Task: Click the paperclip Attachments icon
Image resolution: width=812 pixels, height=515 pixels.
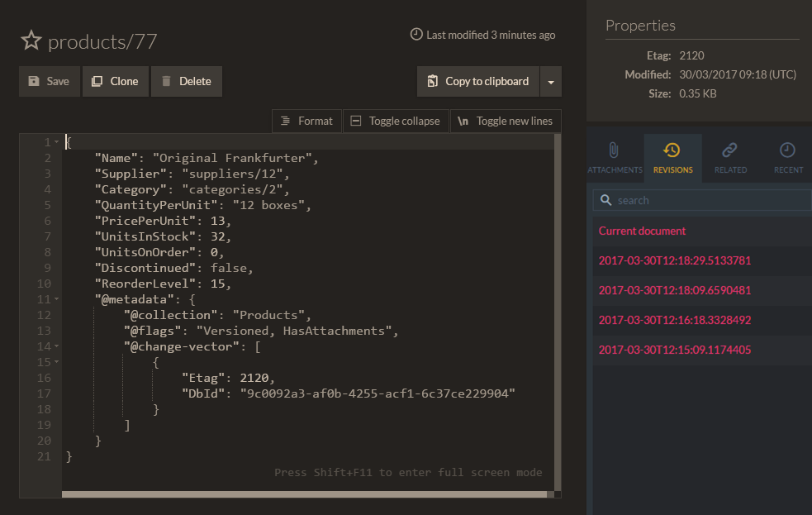Action: point(614,150)
